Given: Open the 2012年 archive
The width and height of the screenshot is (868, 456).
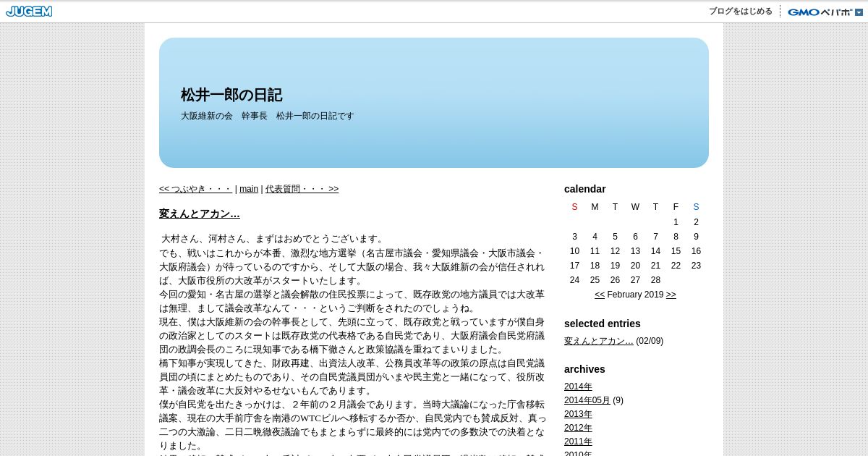Looking at the screenshot, I should coord(578,428).
